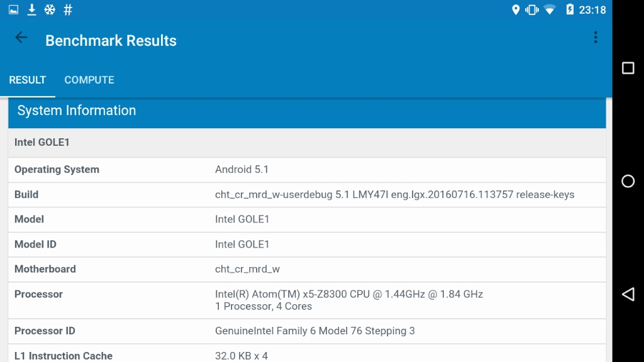Tap the battery charging icon
Viewport: 644px width, 362px height.
[x=569, y=9]
